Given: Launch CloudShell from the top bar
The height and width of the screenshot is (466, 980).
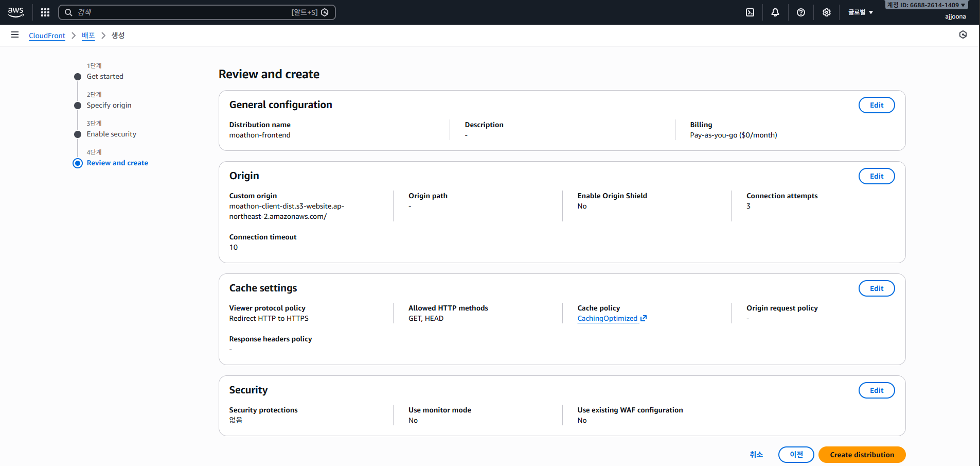Looking at the screenshot, I should (750, 12).
